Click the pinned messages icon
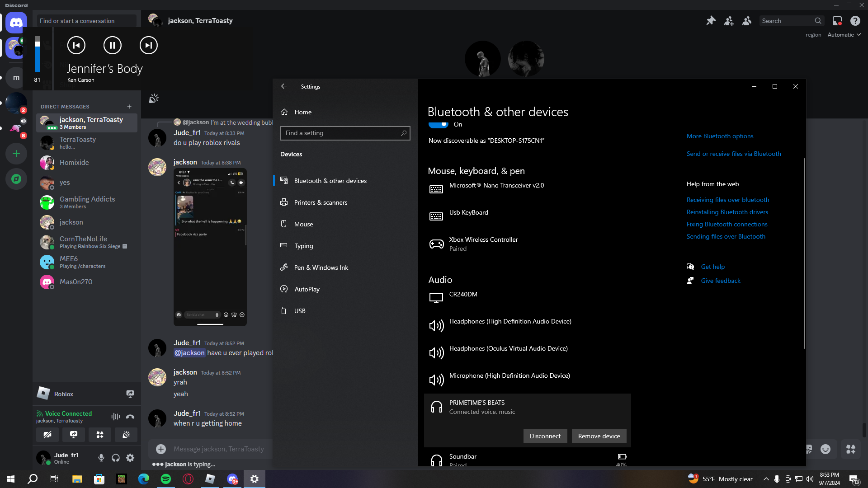Image resolution: width=868 pixels, height=488 pixels. (711, 21)
